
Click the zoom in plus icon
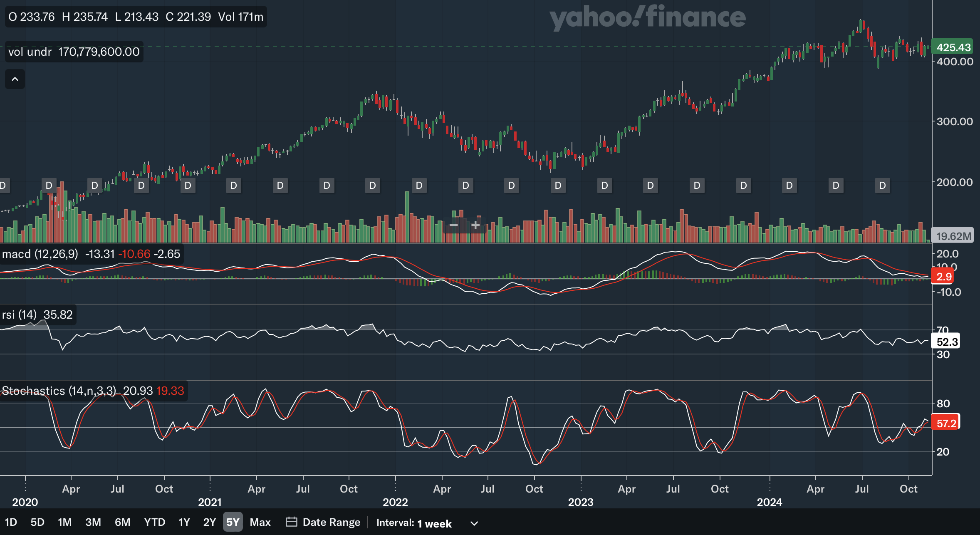click(x=475, y=225)
